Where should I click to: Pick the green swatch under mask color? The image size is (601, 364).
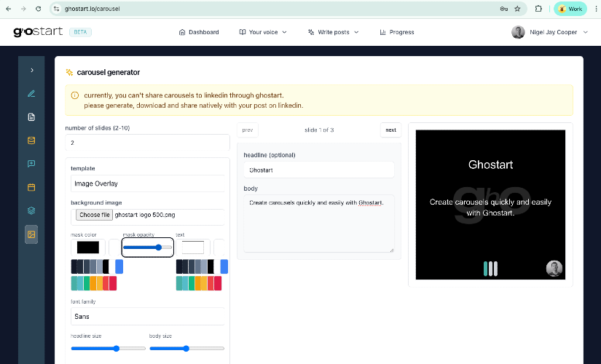point(87,283)
